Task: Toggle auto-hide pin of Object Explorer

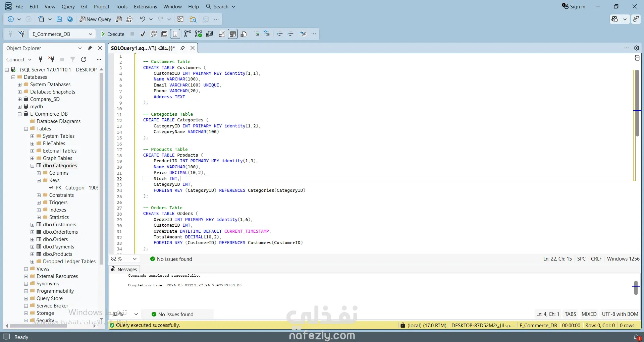Action: 90,48
